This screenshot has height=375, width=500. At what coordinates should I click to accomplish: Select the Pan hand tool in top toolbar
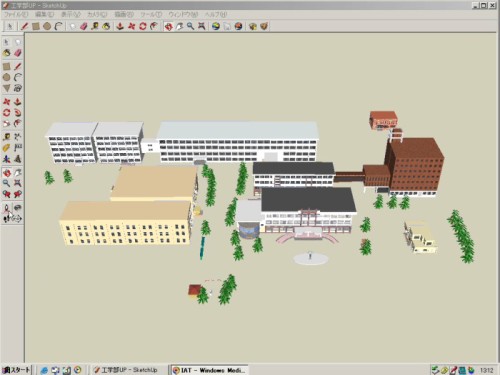click(x=180, y=26)
